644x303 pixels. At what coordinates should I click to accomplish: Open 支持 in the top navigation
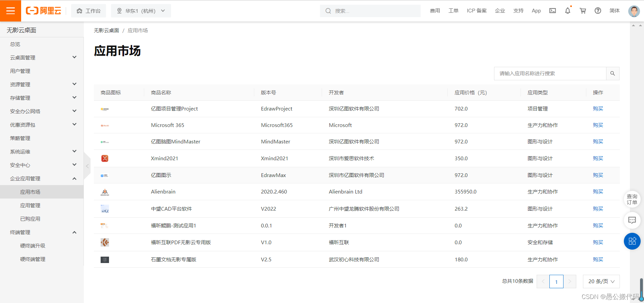click(518, 11)
